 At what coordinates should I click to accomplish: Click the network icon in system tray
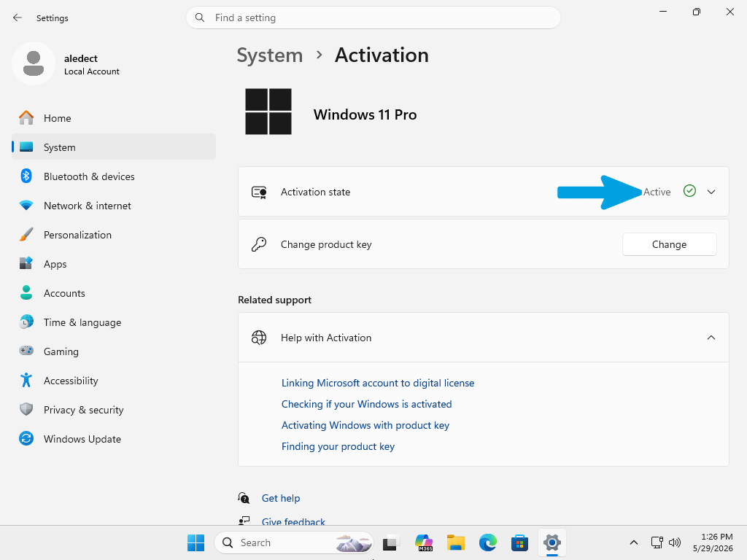coord(657,542)
